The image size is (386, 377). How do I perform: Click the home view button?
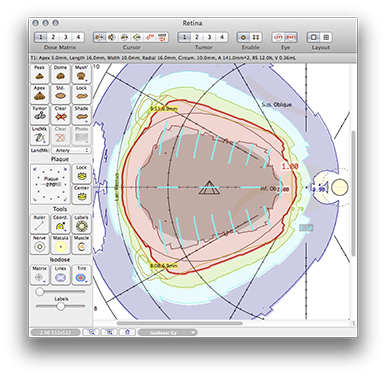[127, 332]
